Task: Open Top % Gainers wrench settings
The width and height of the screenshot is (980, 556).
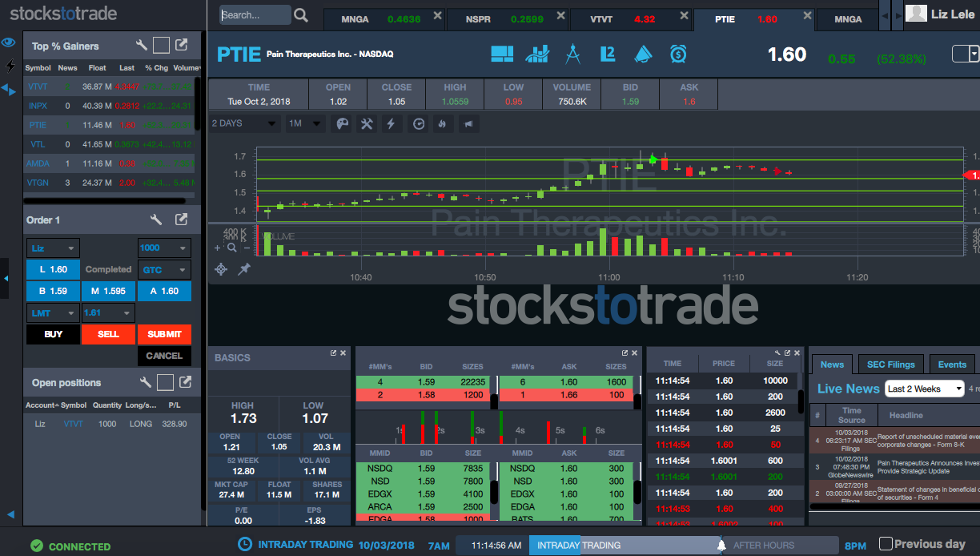Action: (x=141, y=46)
